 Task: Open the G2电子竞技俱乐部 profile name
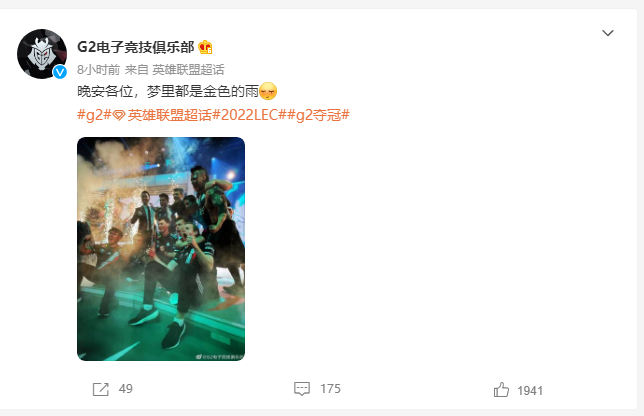[136, 47]
